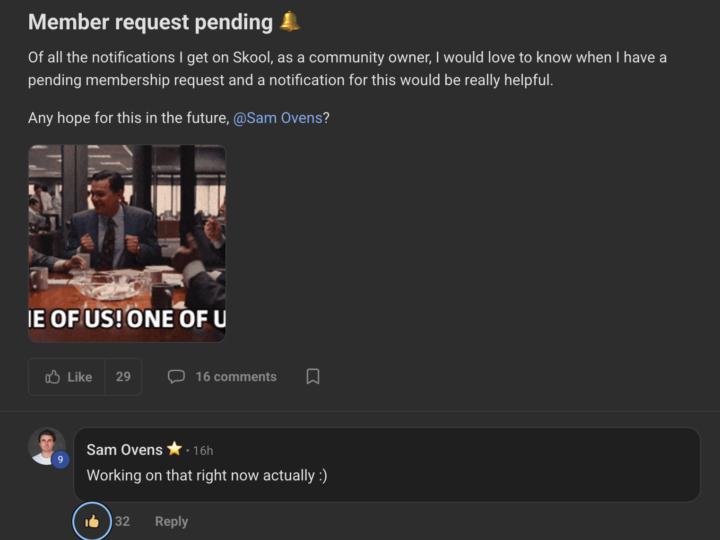The image size is (720, 540).
Task: Open the post's 29 likes count
Action: (x=123, y=377)
